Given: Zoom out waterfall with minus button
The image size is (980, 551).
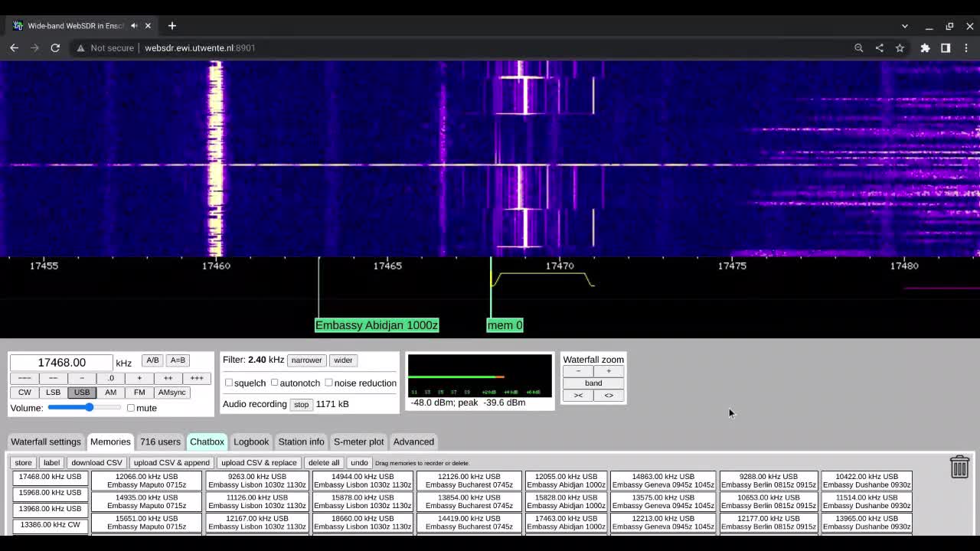Looking at the screenshot, I should (x=578, y=371).
